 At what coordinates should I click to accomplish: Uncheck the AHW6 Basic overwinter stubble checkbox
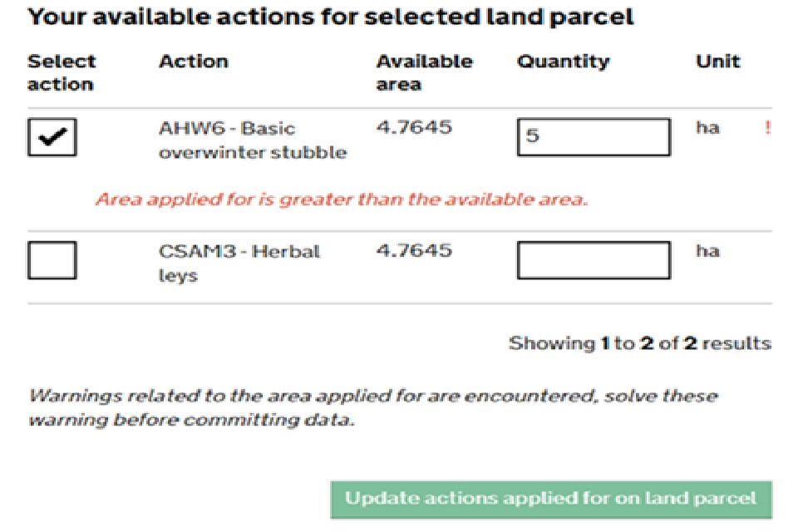point(52,138)
